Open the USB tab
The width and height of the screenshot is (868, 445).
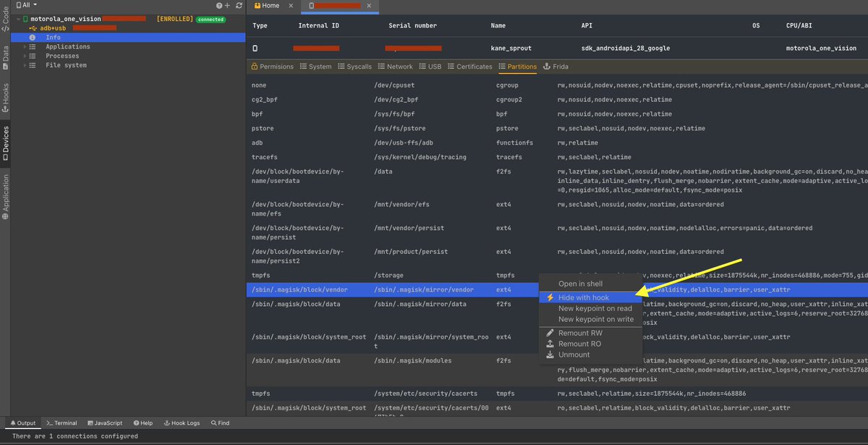pos(430,66)
